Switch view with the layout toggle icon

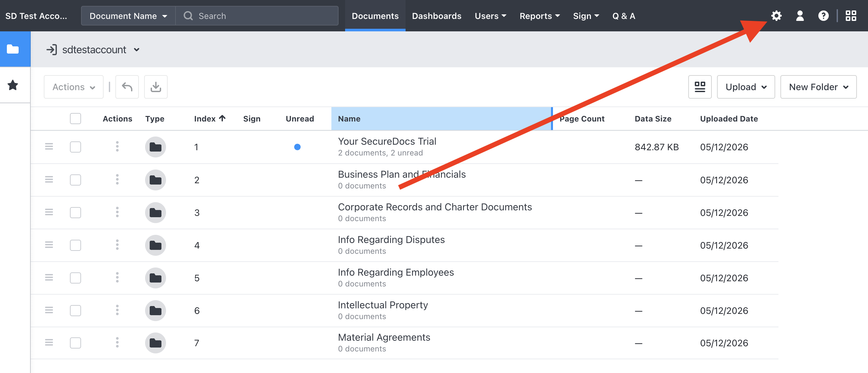[700, 87]
